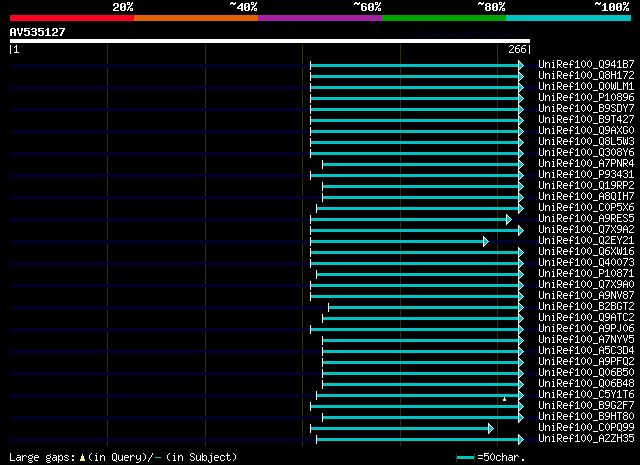Open hit UniRef100_P10896
640x465 pixels.
click(587, 98)
